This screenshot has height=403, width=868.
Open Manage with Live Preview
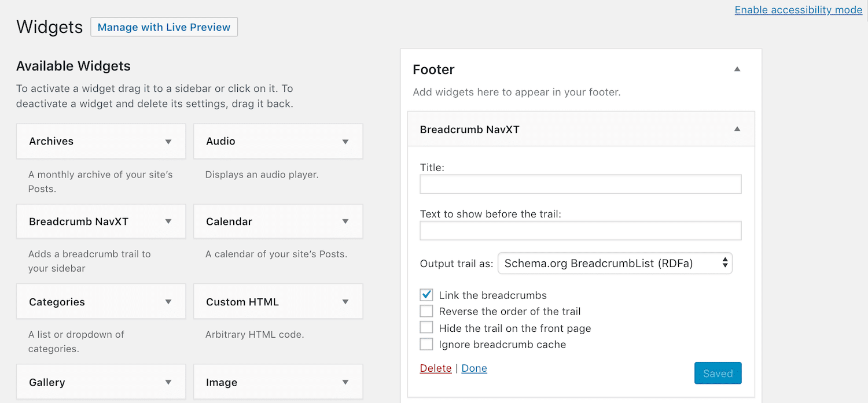164,27
